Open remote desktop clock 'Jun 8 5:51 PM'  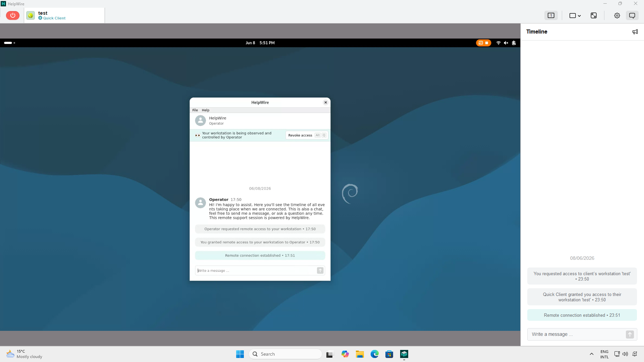[x=260, y=43]
